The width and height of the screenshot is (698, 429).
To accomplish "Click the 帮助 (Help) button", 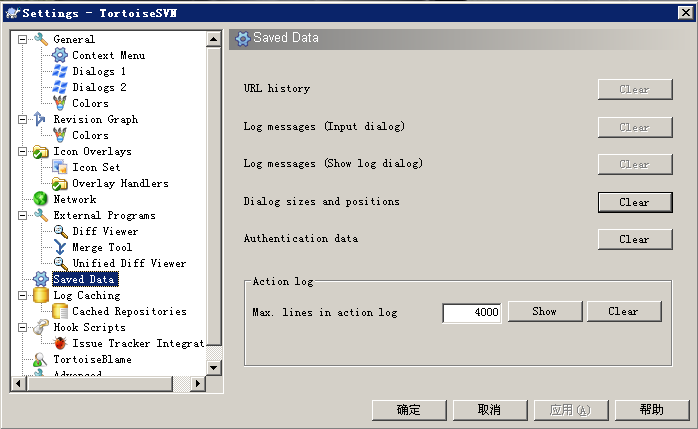I will click(x=652, y=410).
